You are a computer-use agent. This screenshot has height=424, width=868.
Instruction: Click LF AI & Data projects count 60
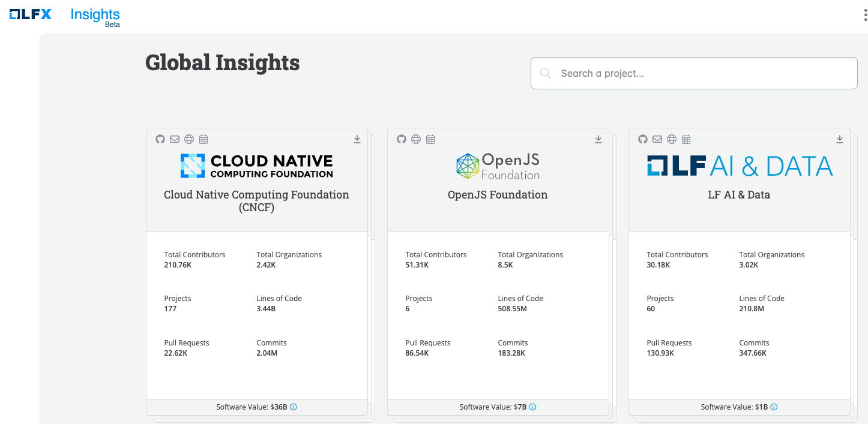(651, 309)
